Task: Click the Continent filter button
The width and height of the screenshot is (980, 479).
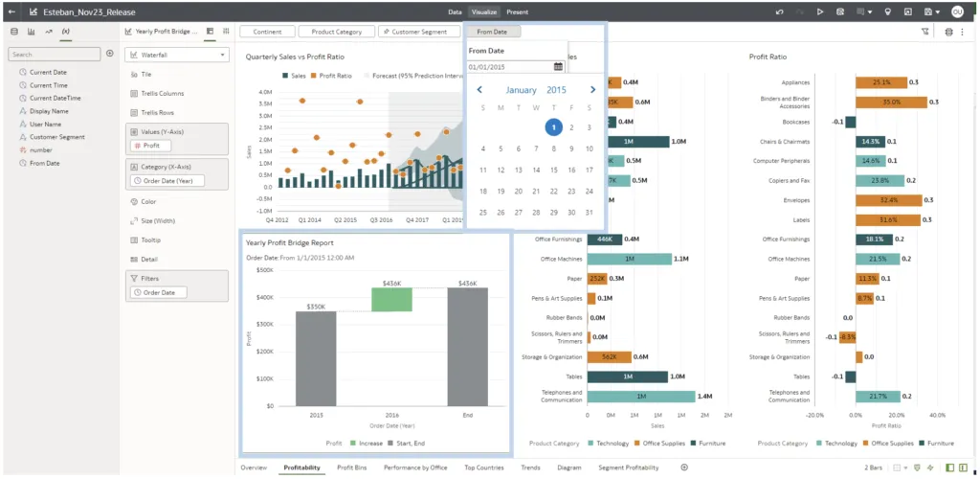Action: [x=267, y=32]
